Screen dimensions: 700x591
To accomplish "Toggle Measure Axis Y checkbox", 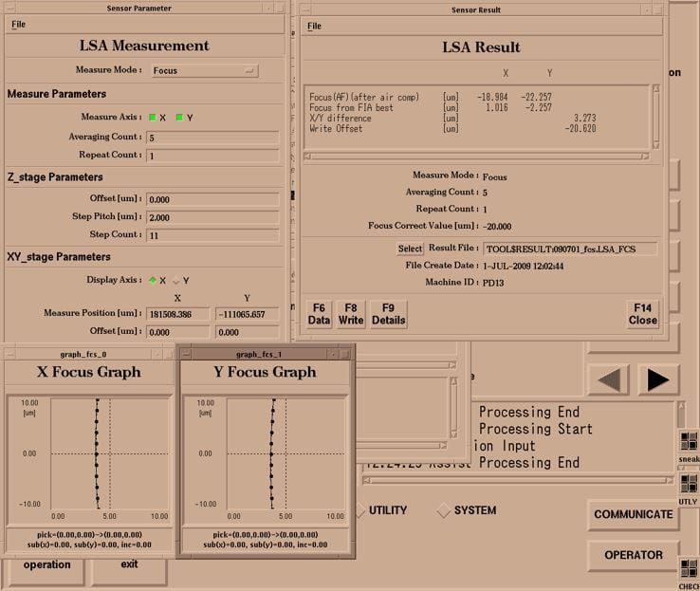I will point(179,118).
